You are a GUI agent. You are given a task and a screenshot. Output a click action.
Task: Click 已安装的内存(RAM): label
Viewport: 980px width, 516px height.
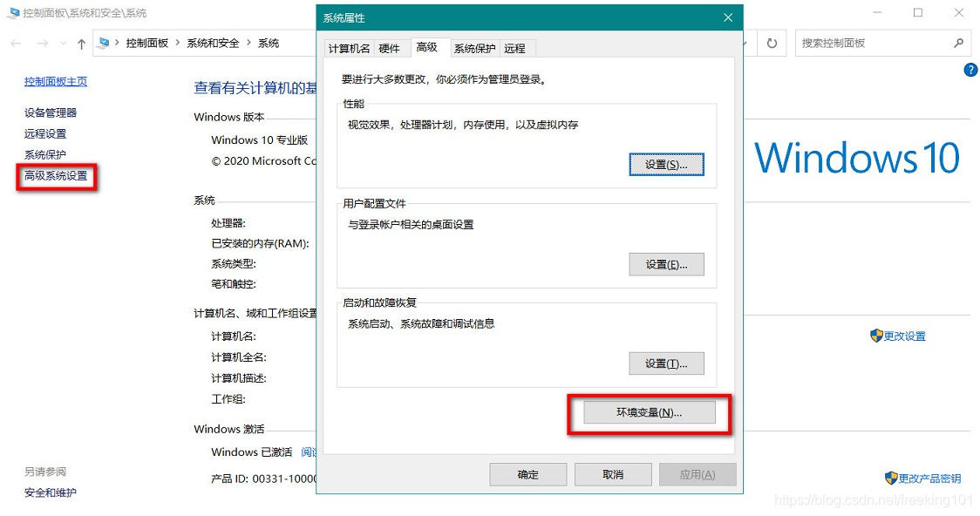coord(260,244)
